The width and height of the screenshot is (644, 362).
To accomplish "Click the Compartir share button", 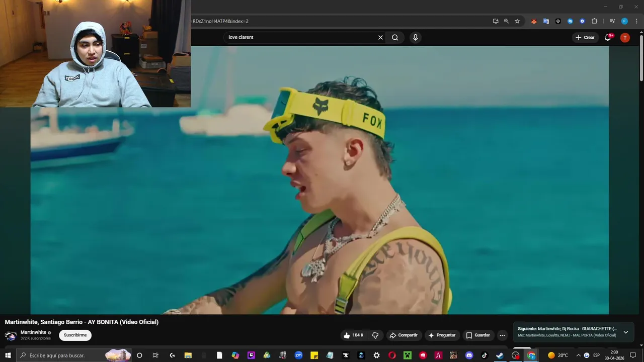I will coord(404,335).
